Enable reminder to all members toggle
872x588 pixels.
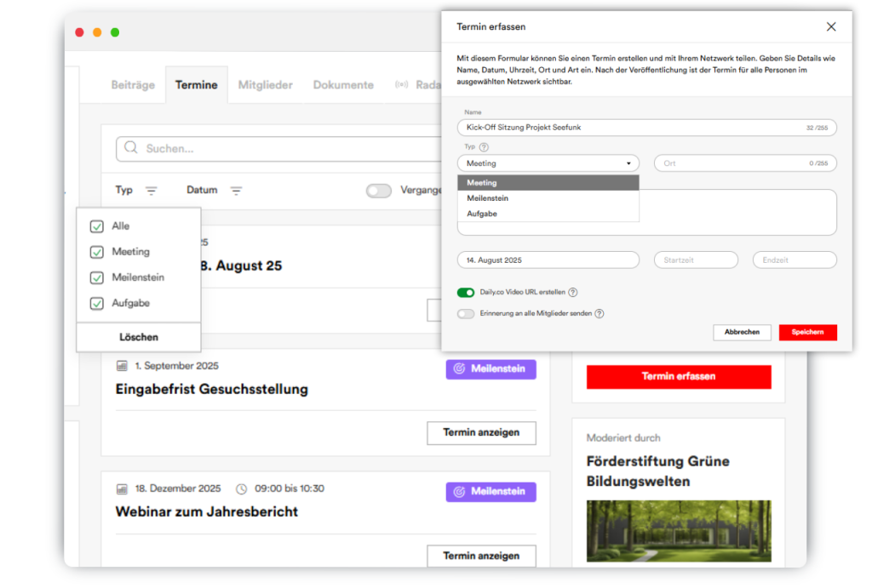(466, 314)
